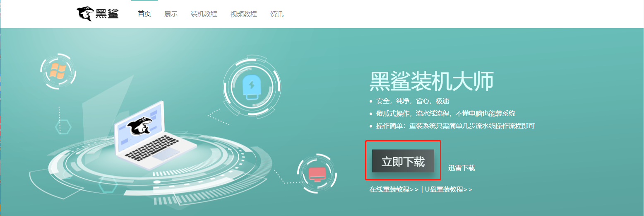Select the 资讯 nav item
The width and height of the screenshot is (644, 216).
pos(277,14)
